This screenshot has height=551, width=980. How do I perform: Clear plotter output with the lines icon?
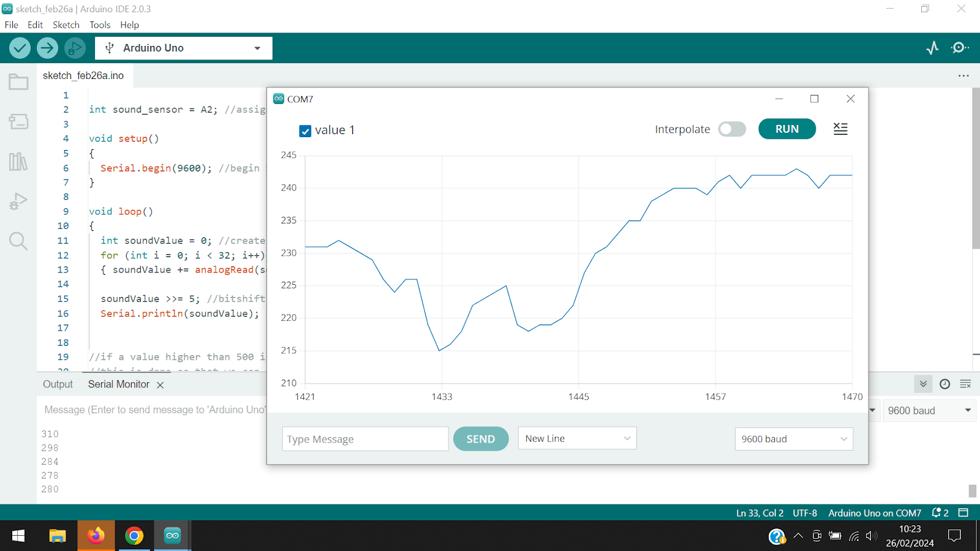click(840, 129)
